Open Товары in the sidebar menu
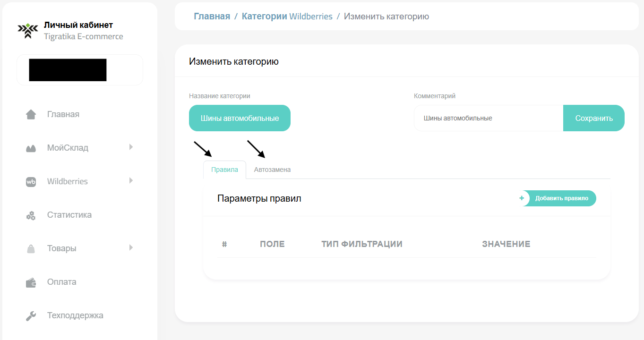 (61, 248)
